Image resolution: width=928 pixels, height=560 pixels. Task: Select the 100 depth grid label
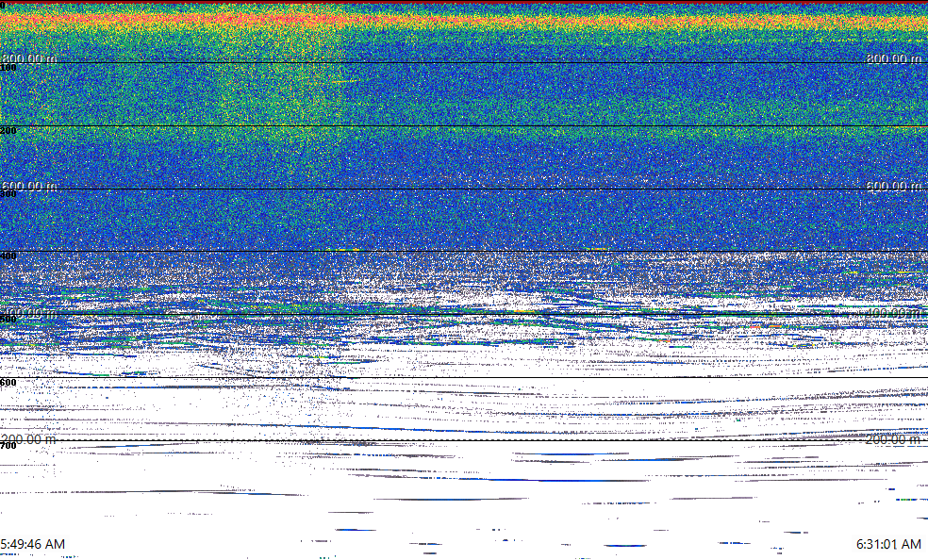pos(8,68)
